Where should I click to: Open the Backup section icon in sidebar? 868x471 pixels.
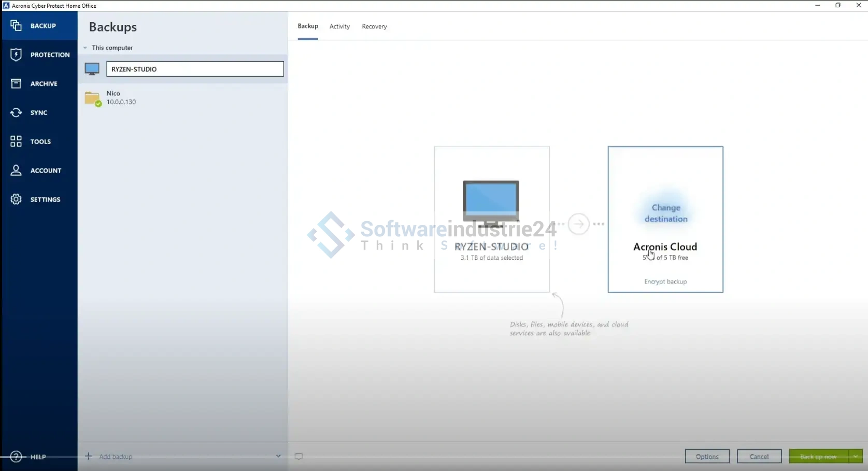click(x=16, y=25)
